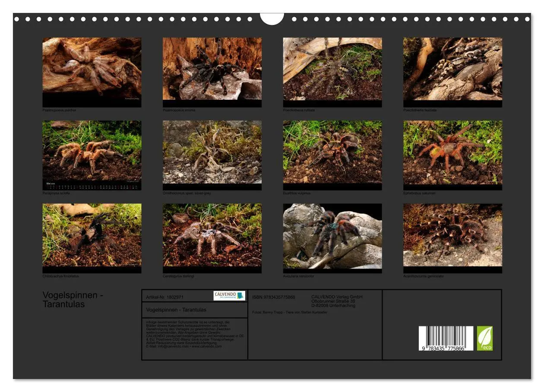
Task: View the Avicularia versicolor photo on rocks
Action: pyautogui.click(x=332, y=238)
